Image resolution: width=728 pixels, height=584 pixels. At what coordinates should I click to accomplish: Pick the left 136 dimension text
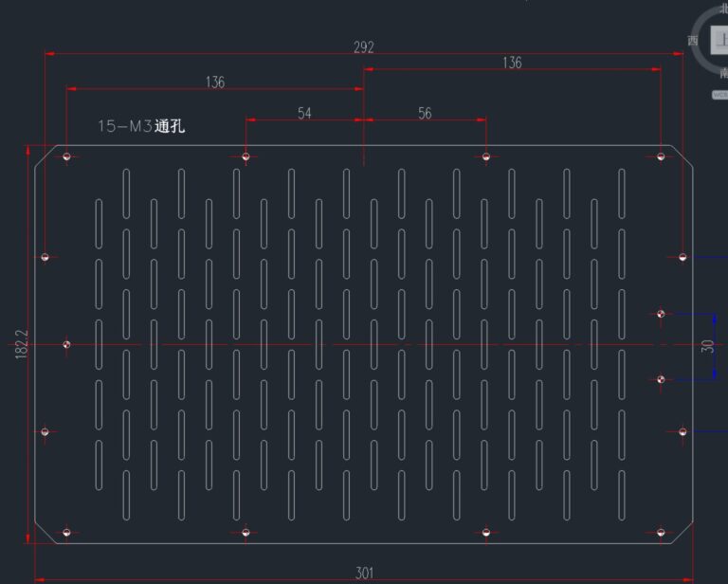click(x=215, y=82)
